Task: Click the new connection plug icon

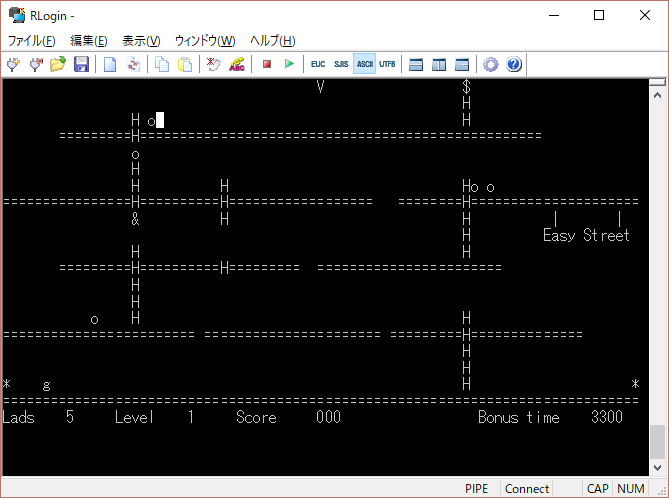Action: point(14,64)
